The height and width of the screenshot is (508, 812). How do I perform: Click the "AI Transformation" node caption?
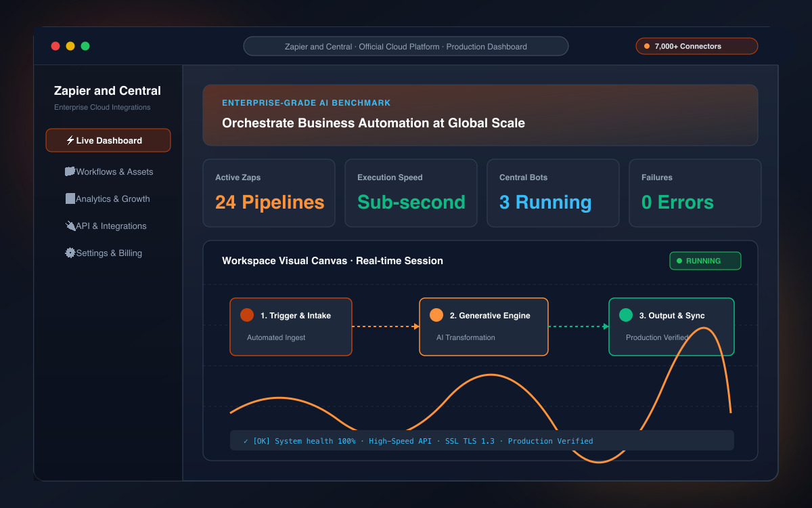click(466, 337)
